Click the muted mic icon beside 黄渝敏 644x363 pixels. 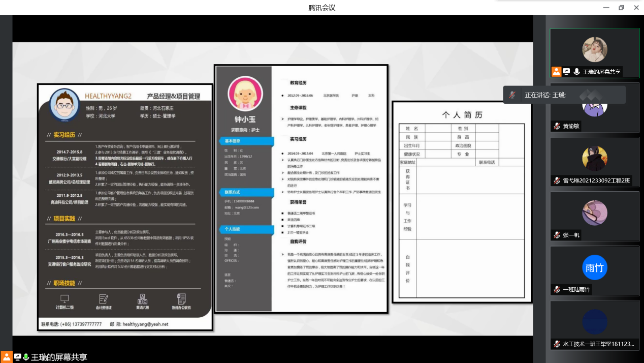click(x=557, y=126)
